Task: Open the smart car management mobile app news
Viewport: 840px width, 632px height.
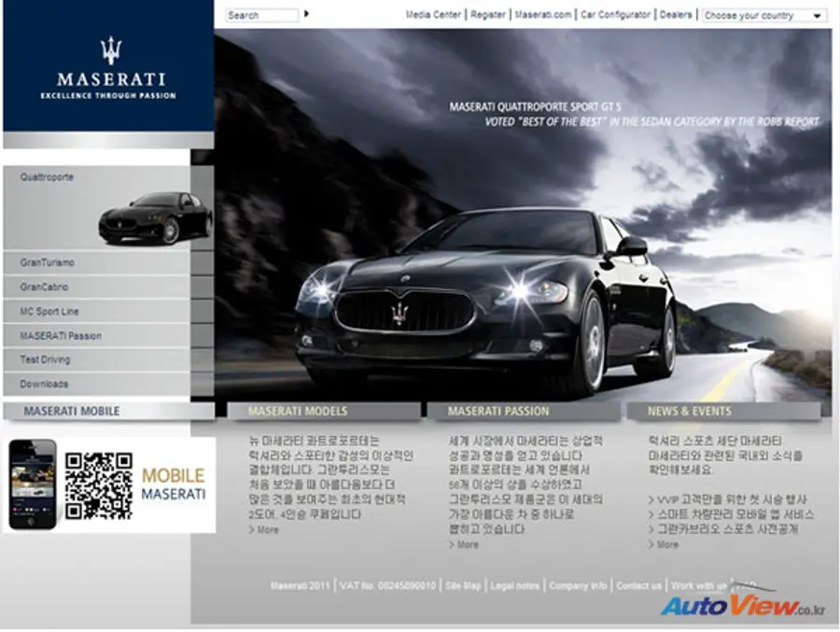Action: (731, 514)
